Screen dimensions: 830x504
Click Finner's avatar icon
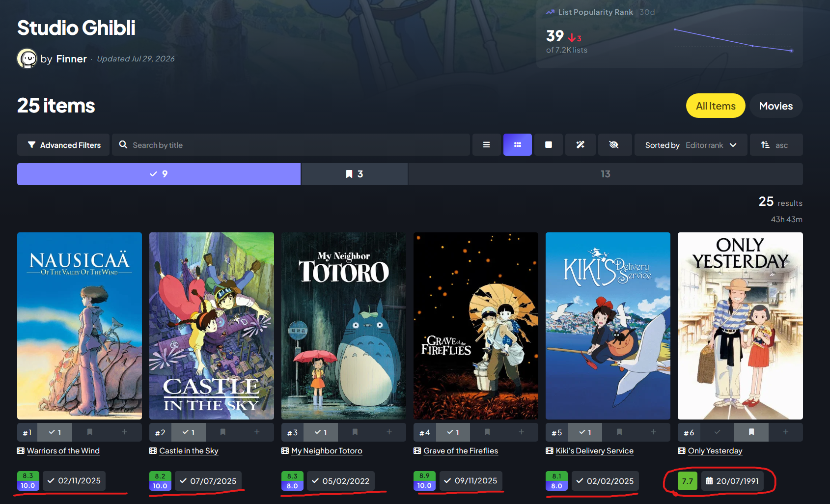[27, 58]
